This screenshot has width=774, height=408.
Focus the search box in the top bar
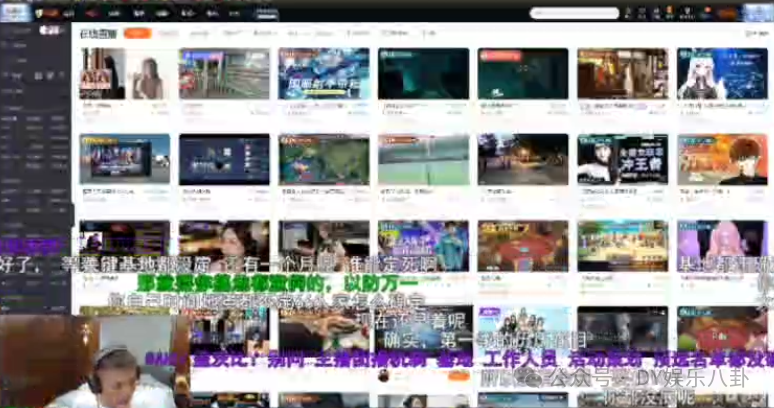click(574, 13)
